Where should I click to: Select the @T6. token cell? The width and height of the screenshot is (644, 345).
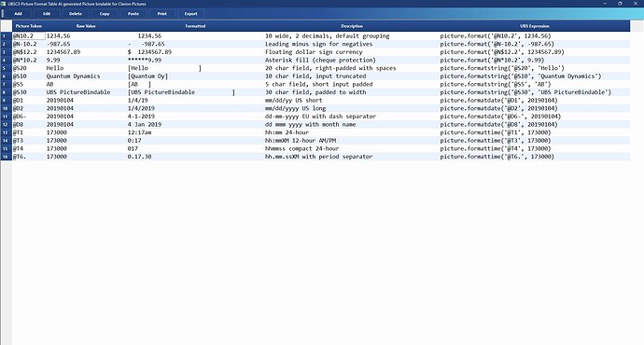click(x=29, y=157)
